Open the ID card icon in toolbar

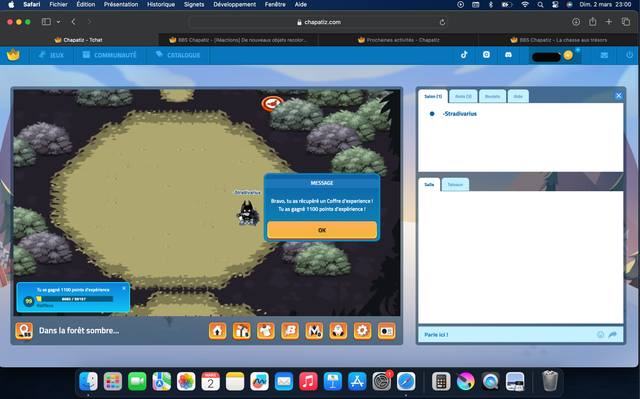coord(387,331)
